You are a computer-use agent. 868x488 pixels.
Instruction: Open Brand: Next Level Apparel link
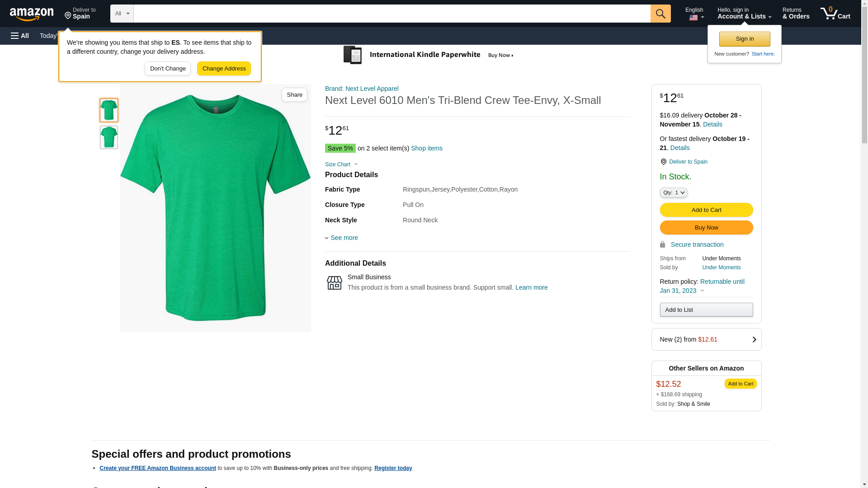tap(362, 89)
